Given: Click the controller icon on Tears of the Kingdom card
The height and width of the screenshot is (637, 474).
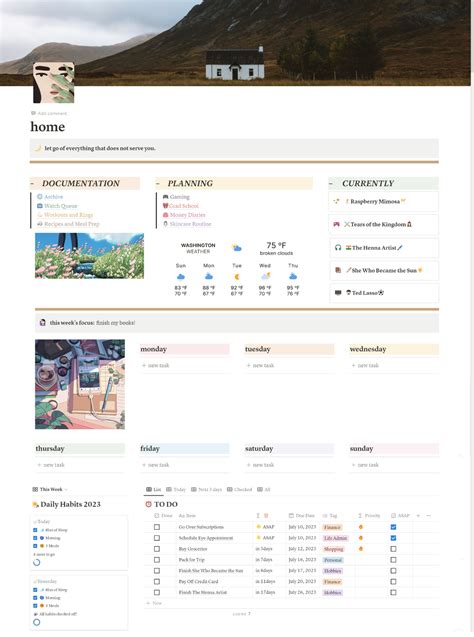Looking at the screenshot, I should coord(337,224).
